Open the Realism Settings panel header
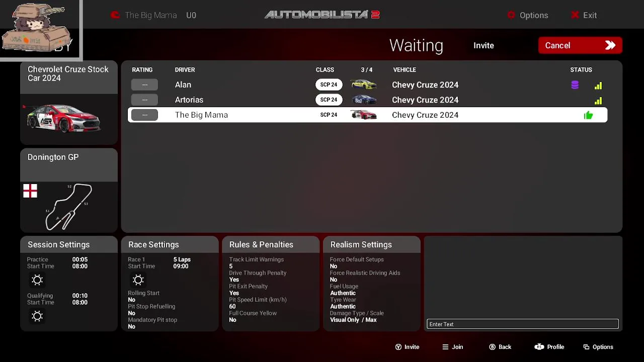Screen dimensions: 644x362 point(372,244)
